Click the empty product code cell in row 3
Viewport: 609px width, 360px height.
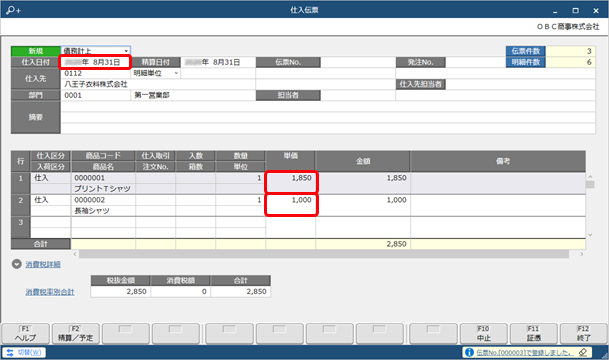pyautogui.click(x=103, y=222)
